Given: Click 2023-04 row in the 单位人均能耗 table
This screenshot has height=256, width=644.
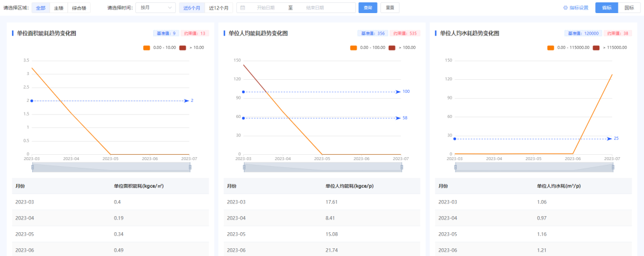Looking at the screenshot, I should click(322, 218).
